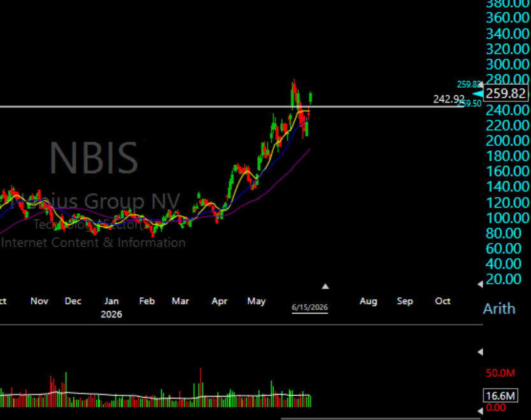This screenshot has width=531, height=420.
Task: Click the Dec label on the time axis
Action: click(x=73, y=301)
